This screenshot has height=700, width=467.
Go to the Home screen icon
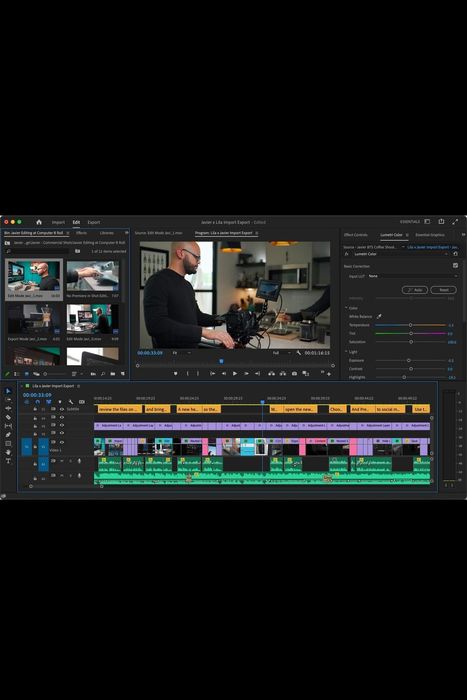[x=39, y=222]
